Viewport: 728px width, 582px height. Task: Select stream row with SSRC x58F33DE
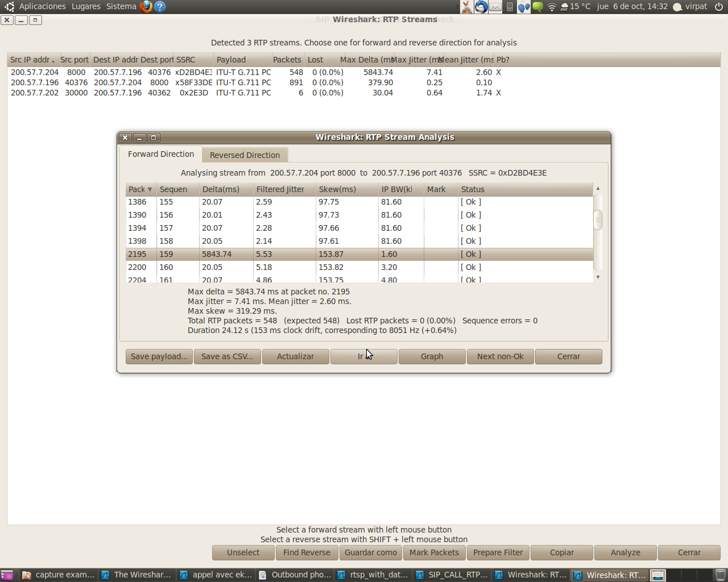click(x=364, y=82)
